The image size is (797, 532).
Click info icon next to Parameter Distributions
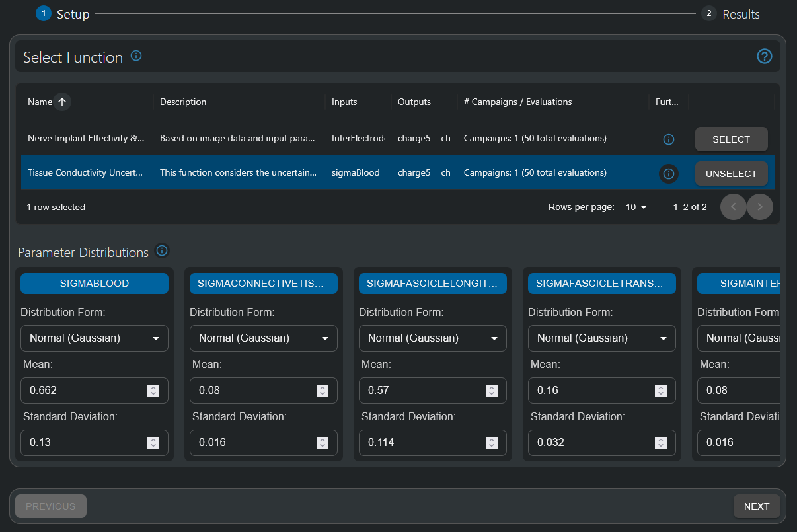pyautogui.click(x=161, y=251)
